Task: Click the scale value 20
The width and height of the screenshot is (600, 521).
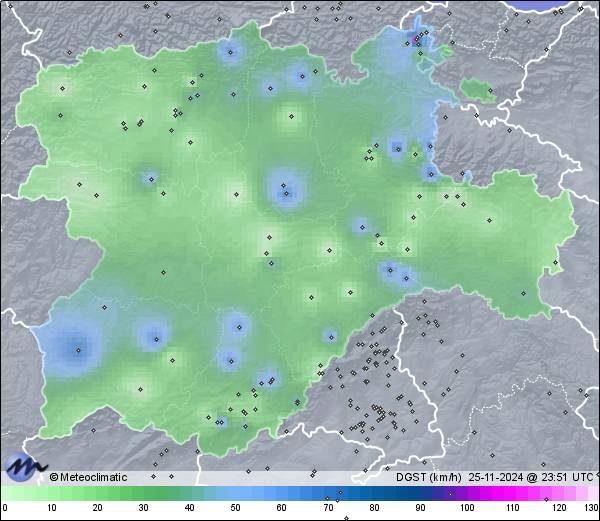Action: click(x=98, y=508)
